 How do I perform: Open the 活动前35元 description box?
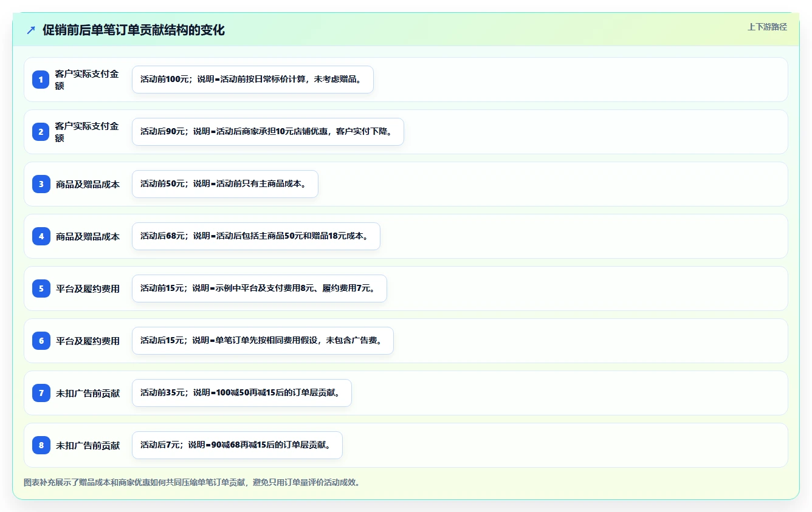[242, 393]
